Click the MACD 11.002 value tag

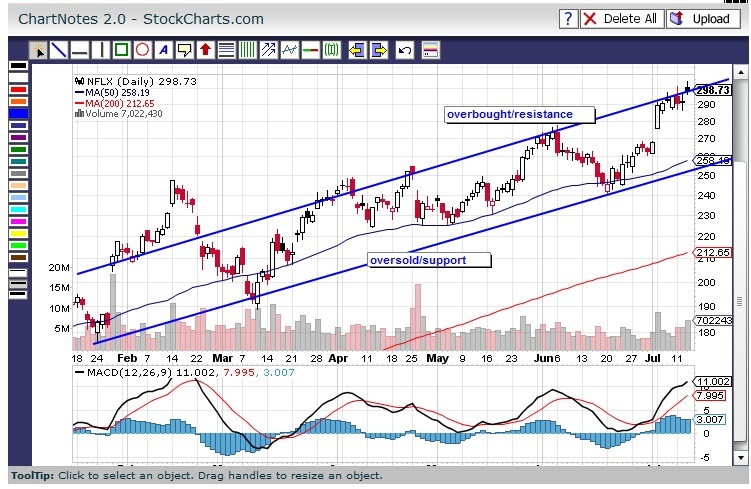tap(713, 382)
